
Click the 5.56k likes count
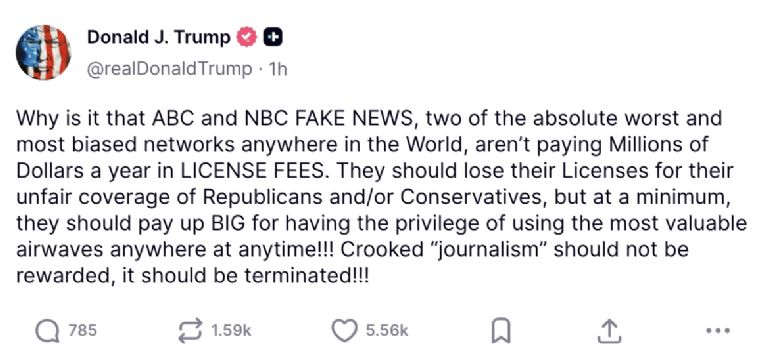coord(387,331)
